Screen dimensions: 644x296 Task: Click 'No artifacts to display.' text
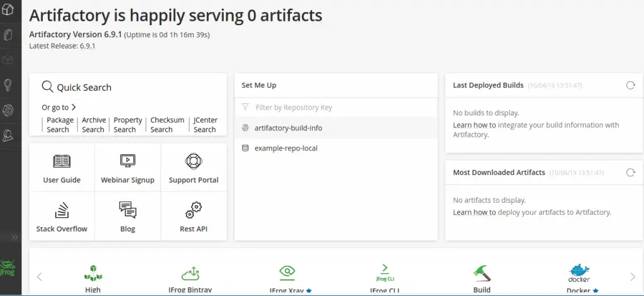pyautogui.click(x=489, y=200)
